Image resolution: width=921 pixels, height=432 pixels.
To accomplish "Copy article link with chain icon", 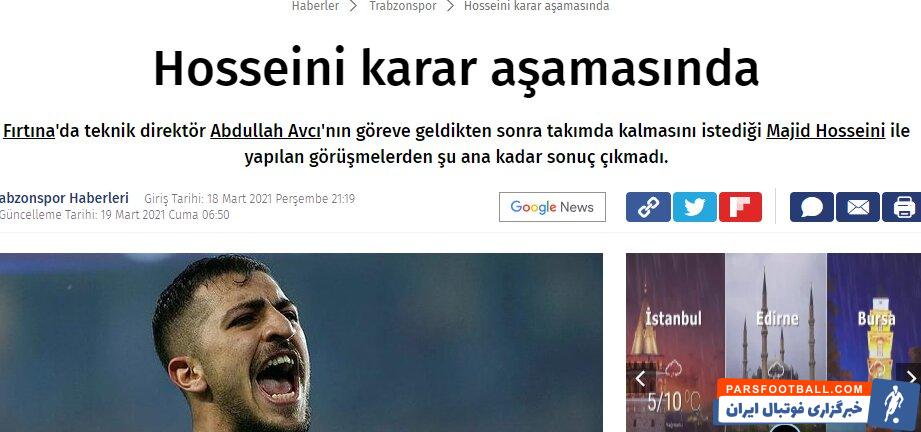I will coord(648,207).
